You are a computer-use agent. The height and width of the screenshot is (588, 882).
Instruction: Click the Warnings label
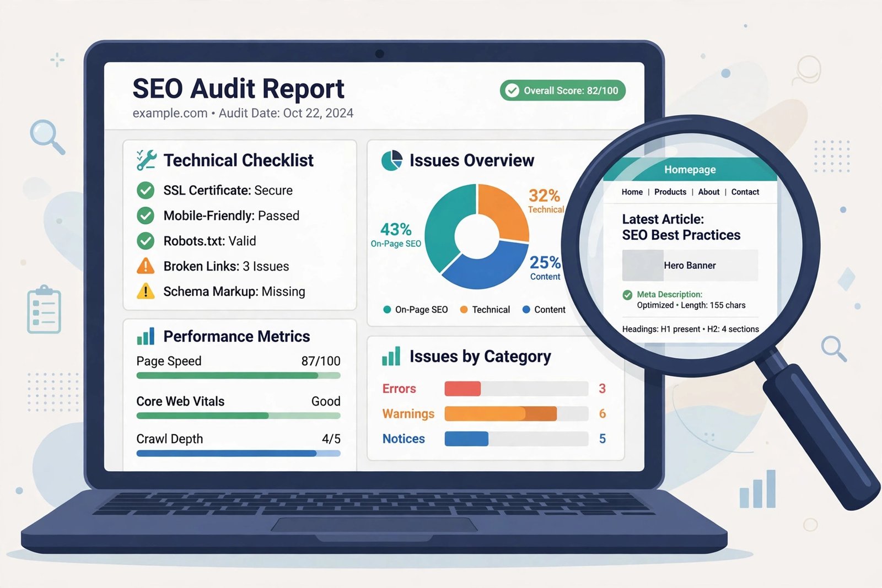408,414
